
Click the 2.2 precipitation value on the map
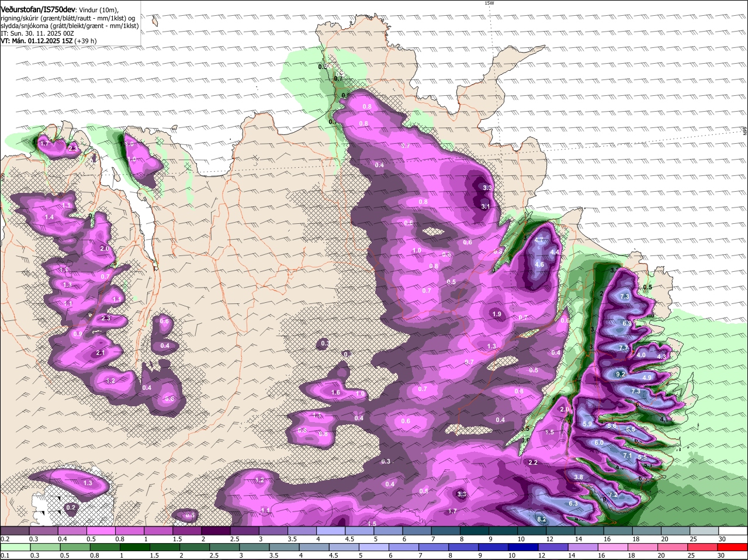(533, 463)
